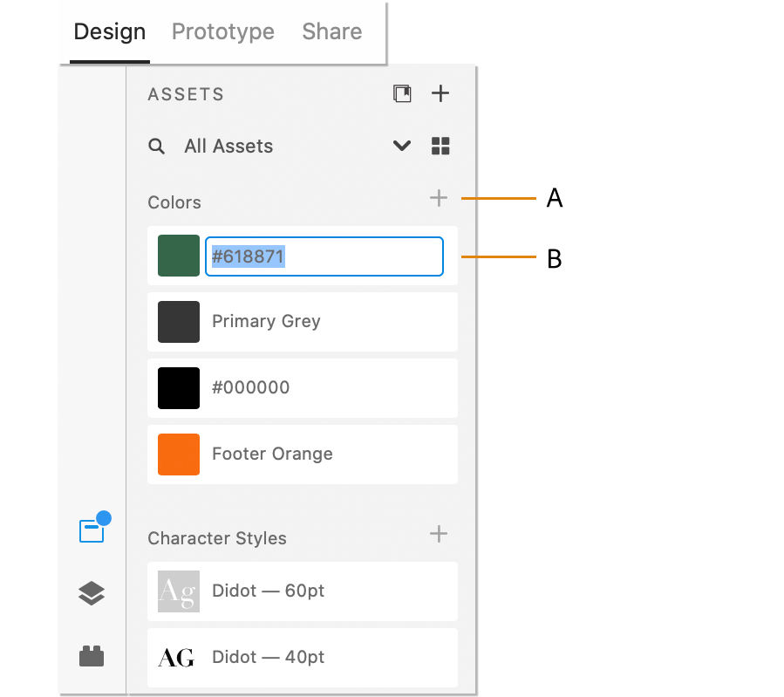Select the Assets icon with blue notification dot
The width and height of the screenshot is (784, 697).
tap(91, 527)
